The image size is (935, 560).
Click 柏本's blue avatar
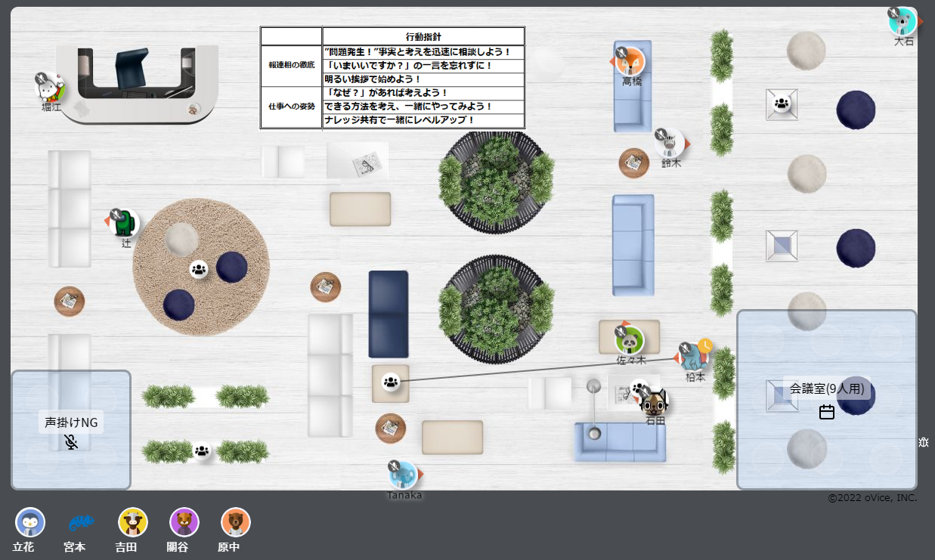(694, 357)
